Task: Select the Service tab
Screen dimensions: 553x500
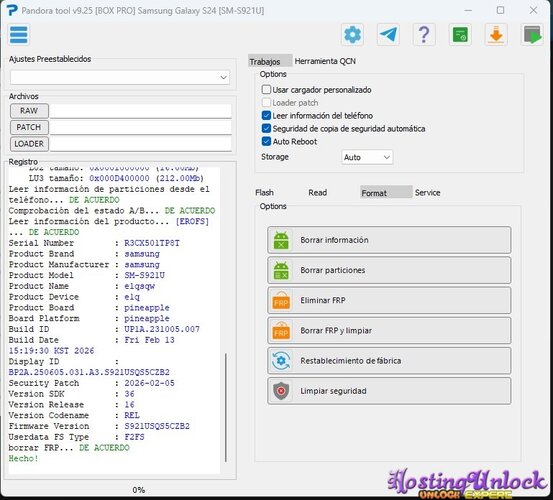Action: point(427,193)
